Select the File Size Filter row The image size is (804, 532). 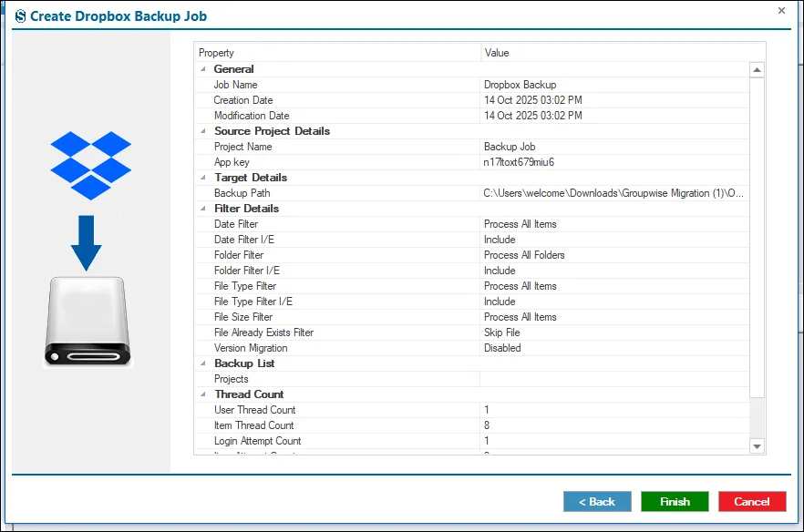472,317
